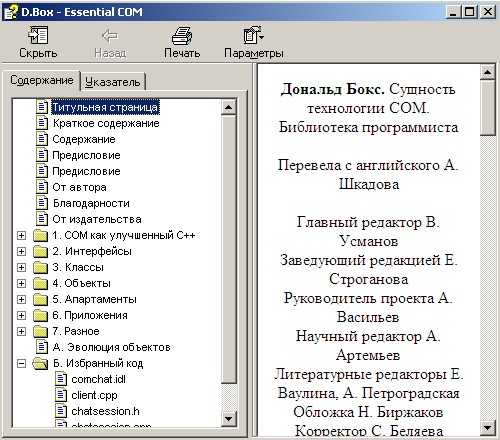Image resolution: width=500 pixels, height=440 pixels.
Task: Click the Скрыть (Hide) toolbar icon
Action: (38, 35)
